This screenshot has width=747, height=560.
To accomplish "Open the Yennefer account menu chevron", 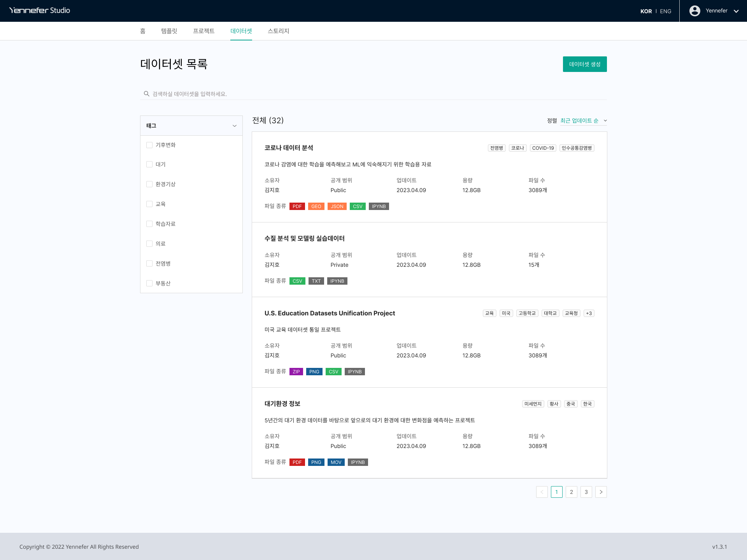I will point(736,11).
